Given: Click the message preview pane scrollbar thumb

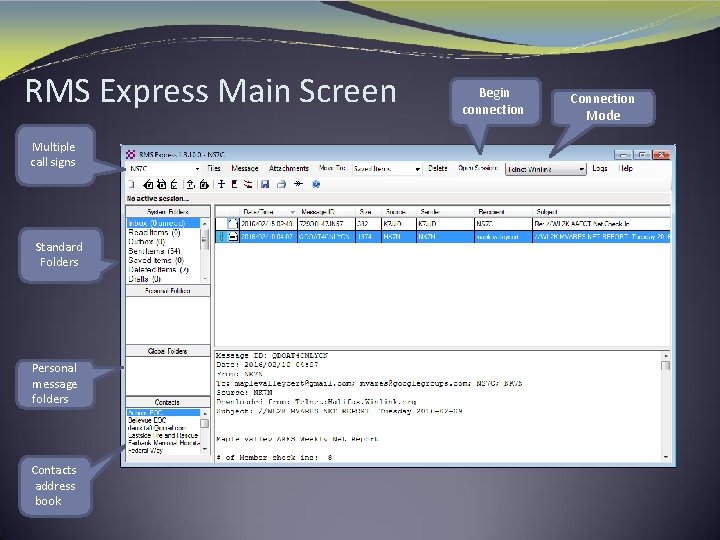Looking at the screenshot, I should (x=665, y=366).
